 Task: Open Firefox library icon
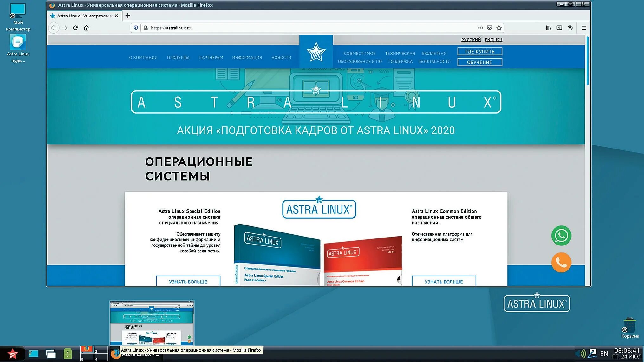click(x=549, y=28)
